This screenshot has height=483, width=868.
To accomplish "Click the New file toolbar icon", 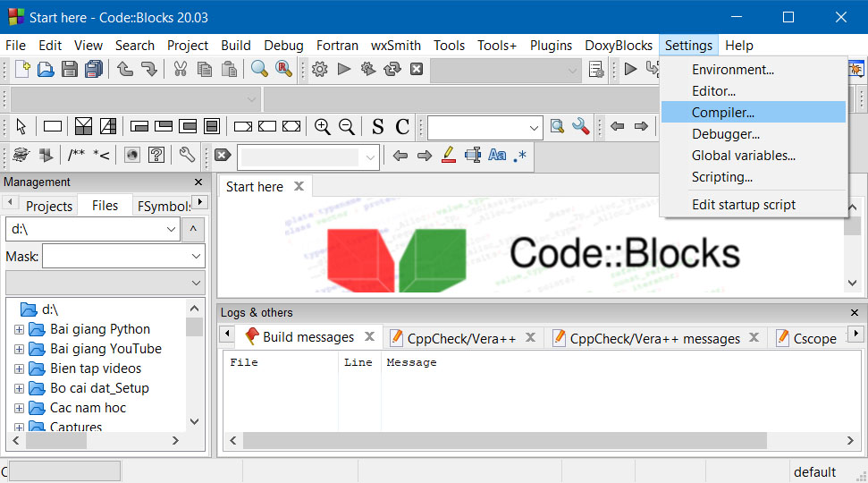I will point(21,69).
